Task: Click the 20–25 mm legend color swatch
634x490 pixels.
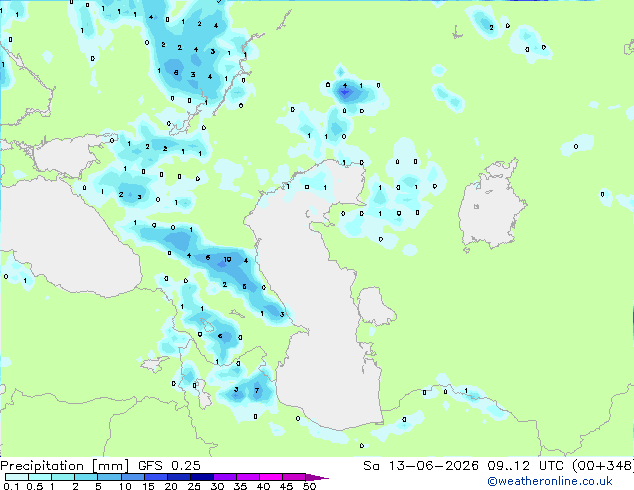Action: (x=178, y=477)
